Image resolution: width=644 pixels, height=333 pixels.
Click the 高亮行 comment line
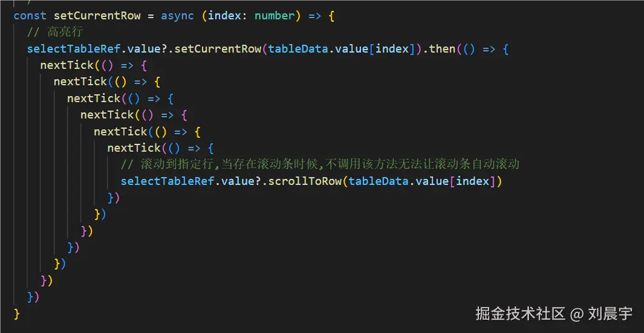(54, 32)
